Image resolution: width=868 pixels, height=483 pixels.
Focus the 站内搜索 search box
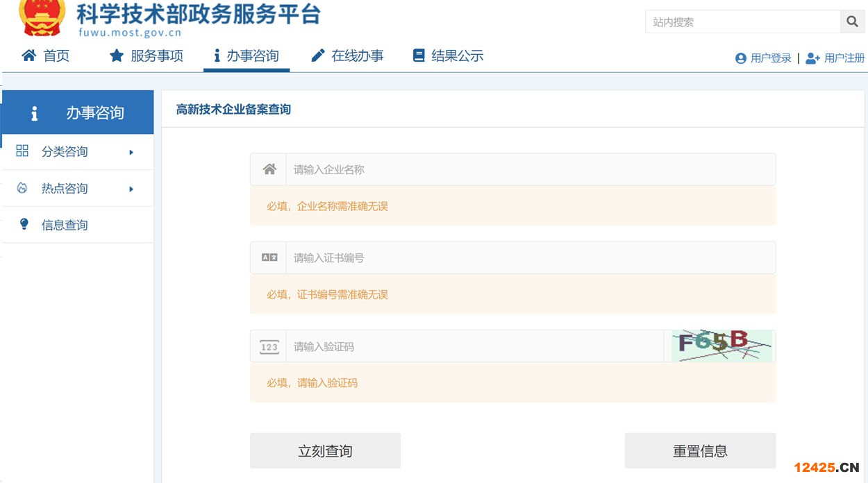coord(743,22)
